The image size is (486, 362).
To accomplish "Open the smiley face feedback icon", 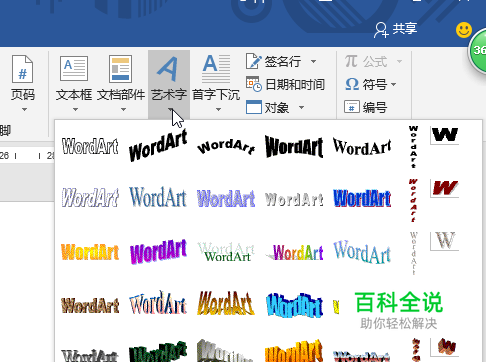I will point(464,30).
